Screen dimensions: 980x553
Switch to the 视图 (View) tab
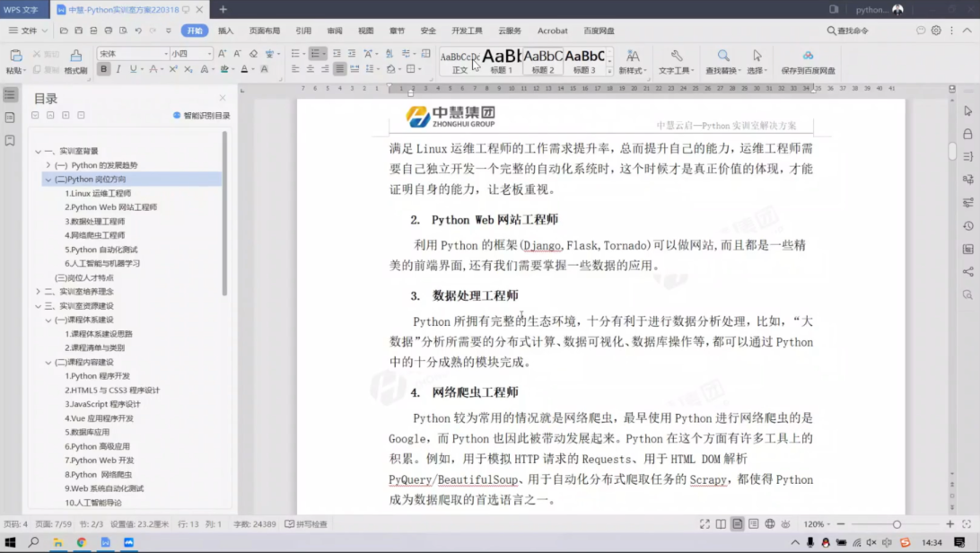click(365, 30)
